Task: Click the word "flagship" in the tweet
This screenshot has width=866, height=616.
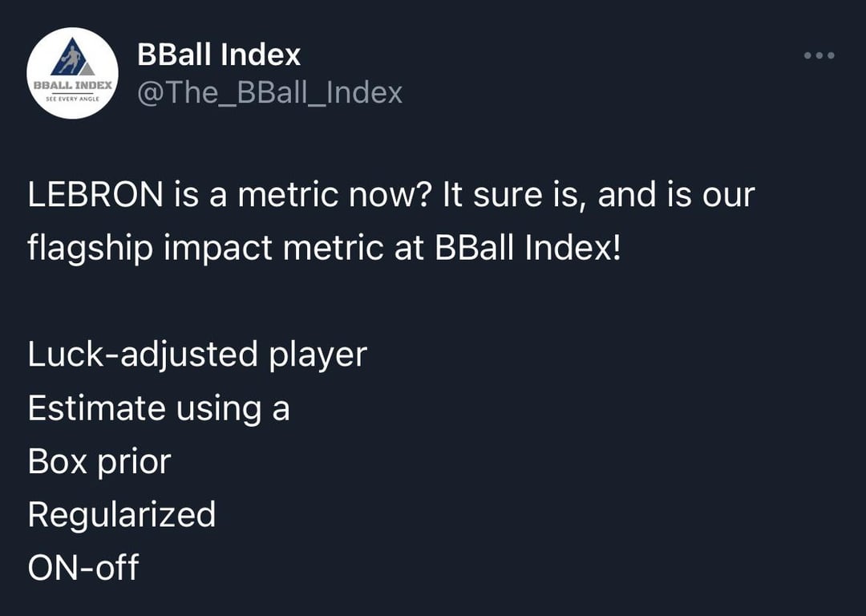Action: click(90, 248)
